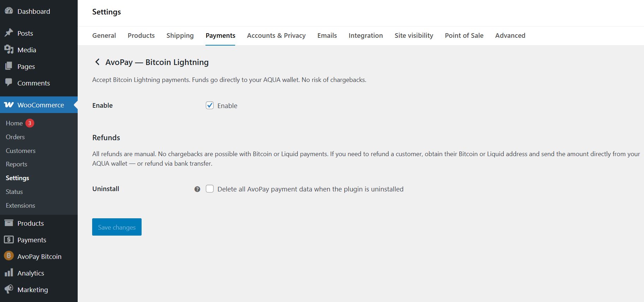Image resolution: width=644 pixels, height=302 pixels.
Task: Open Dashboard from the sidebar
Action: point(39,11)
